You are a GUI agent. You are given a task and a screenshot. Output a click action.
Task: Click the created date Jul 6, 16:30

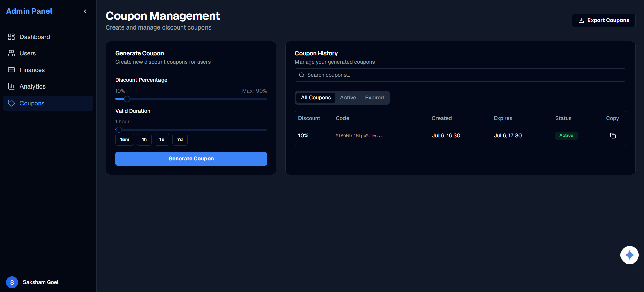[446, 136]
